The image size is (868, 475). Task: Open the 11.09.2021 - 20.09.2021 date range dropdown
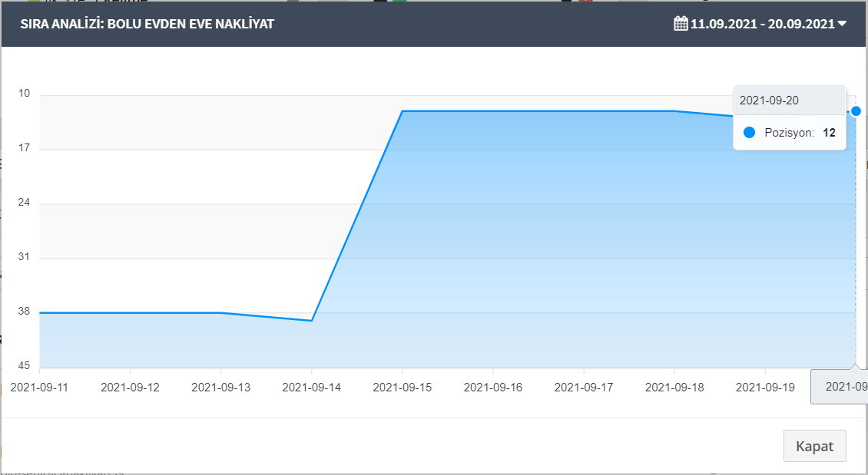(x=760, y=24)
